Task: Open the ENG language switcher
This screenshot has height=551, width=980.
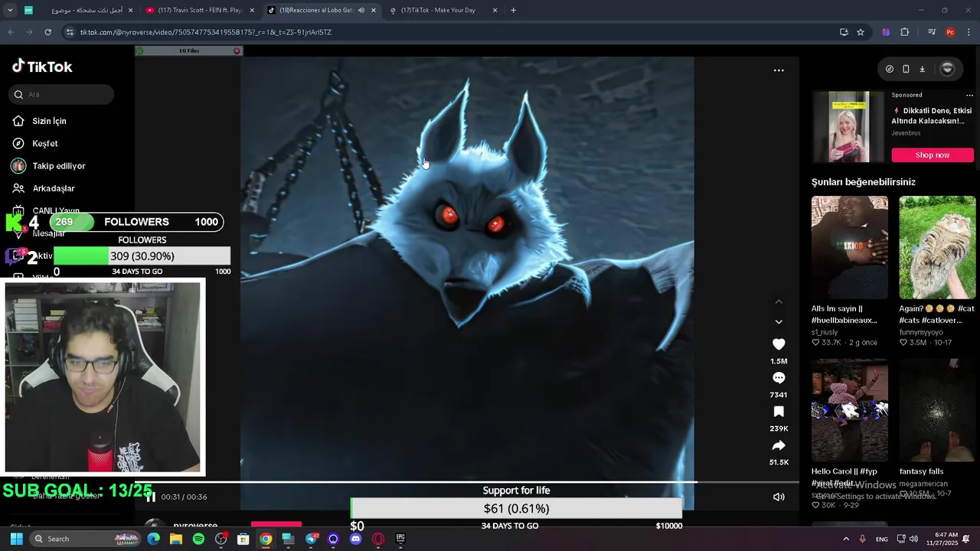Action: point(882,539)
